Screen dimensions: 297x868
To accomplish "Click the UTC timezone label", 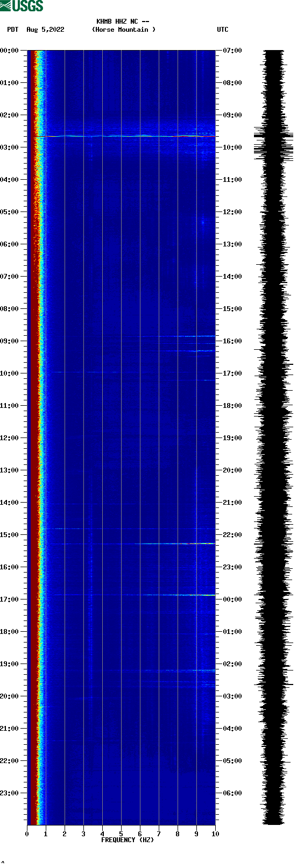I will 223,30.
